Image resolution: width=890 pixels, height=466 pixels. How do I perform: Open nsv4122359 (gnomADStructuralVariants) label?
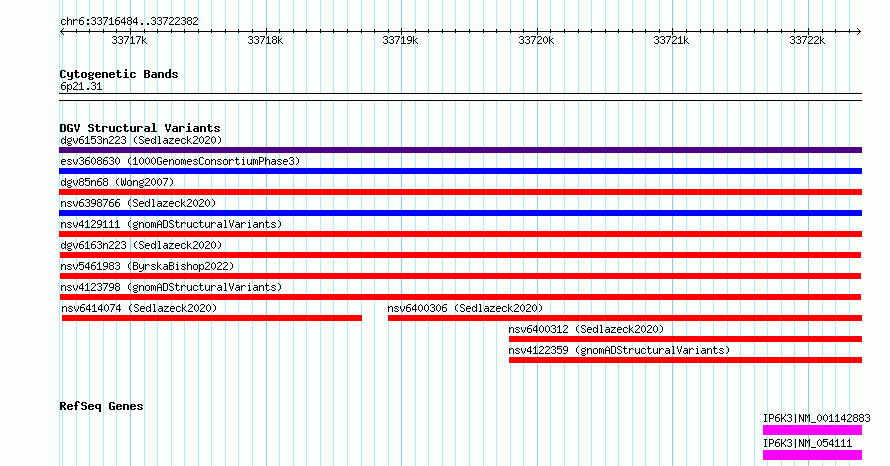619,350
